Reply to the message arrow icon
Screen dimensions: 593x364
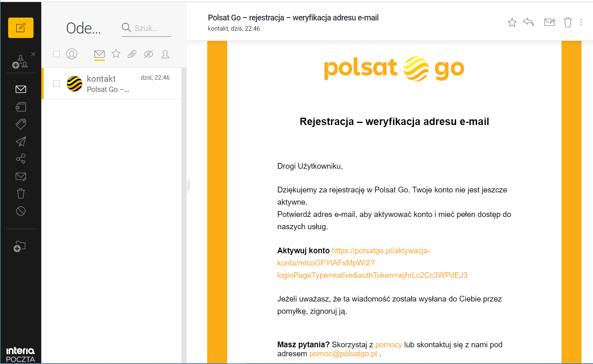(x=528, y=22)
